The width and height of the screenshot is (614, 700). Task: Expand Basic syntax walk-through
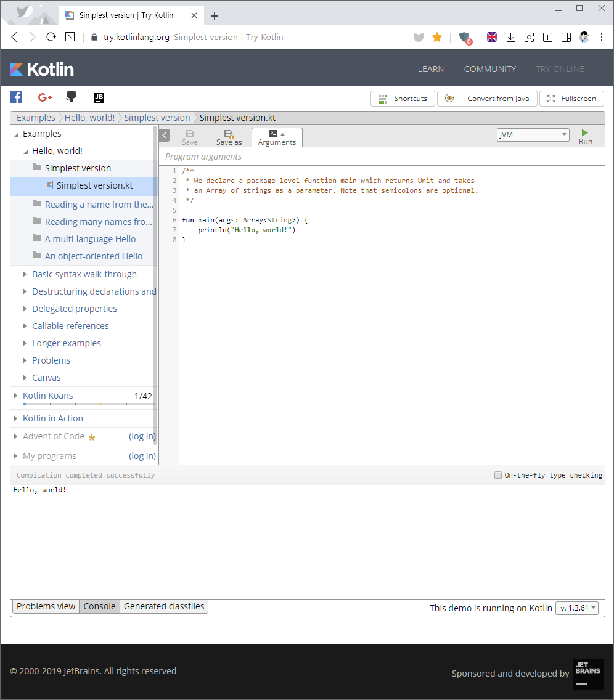25,274
